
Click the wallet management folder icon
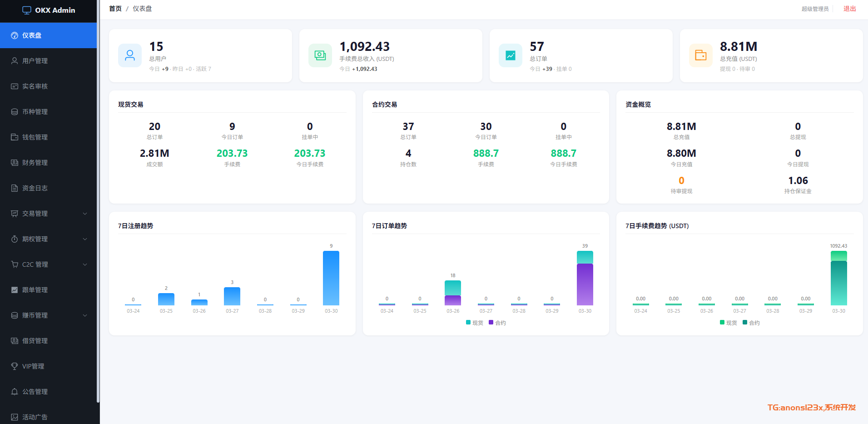click(15, 137)
